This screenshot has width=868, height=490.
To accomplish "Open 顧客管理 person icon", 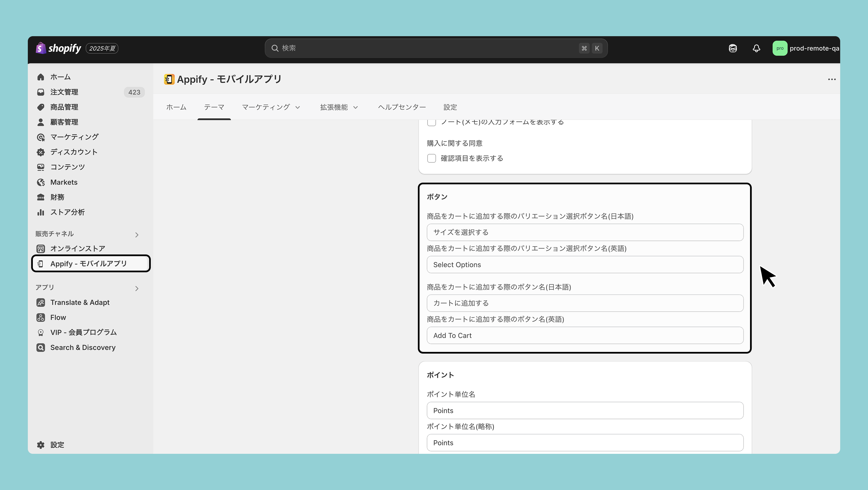I will 41,122.
